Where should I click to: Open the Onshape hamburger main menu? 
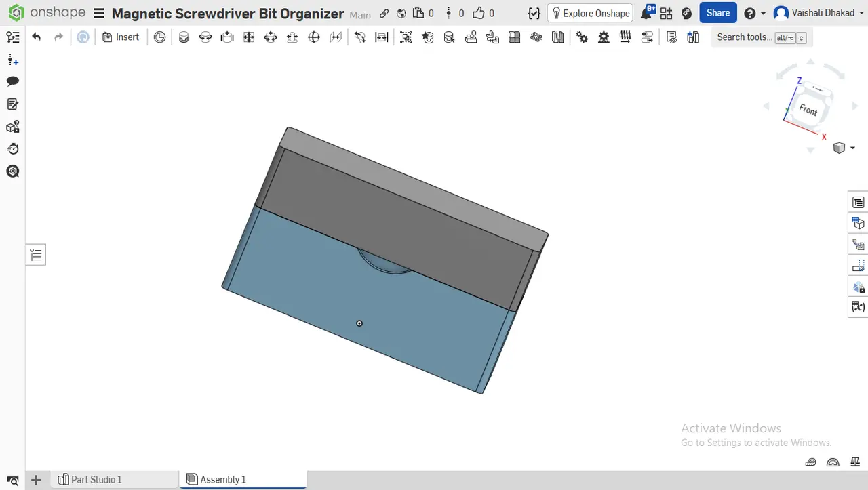click(x=99, y=13)
